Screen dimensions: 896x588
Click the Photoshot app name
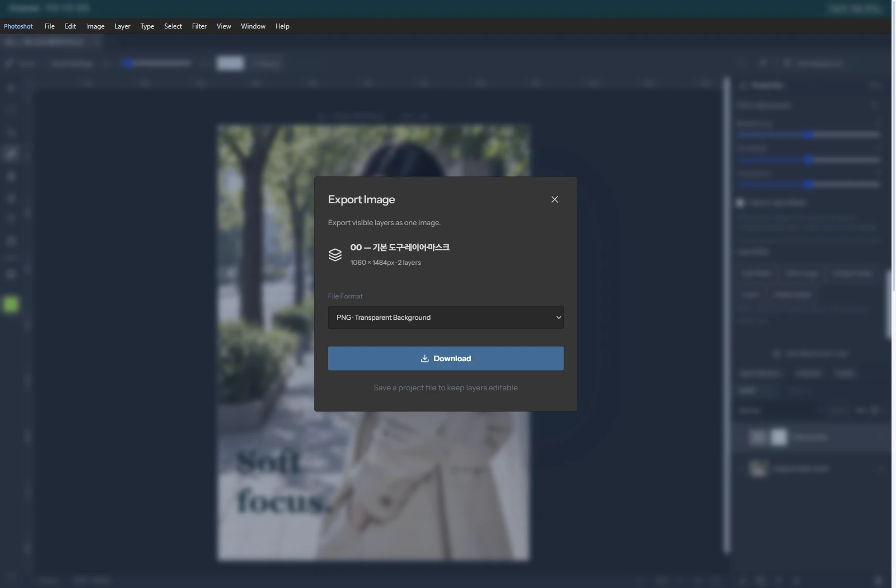click(18, 26)
